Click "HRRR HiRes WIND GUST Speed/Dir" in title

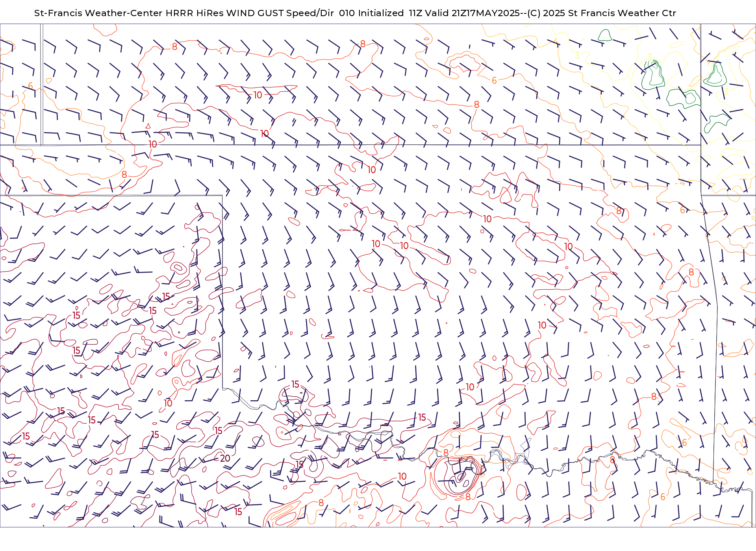pyautogui.click(x=250, y=13)
